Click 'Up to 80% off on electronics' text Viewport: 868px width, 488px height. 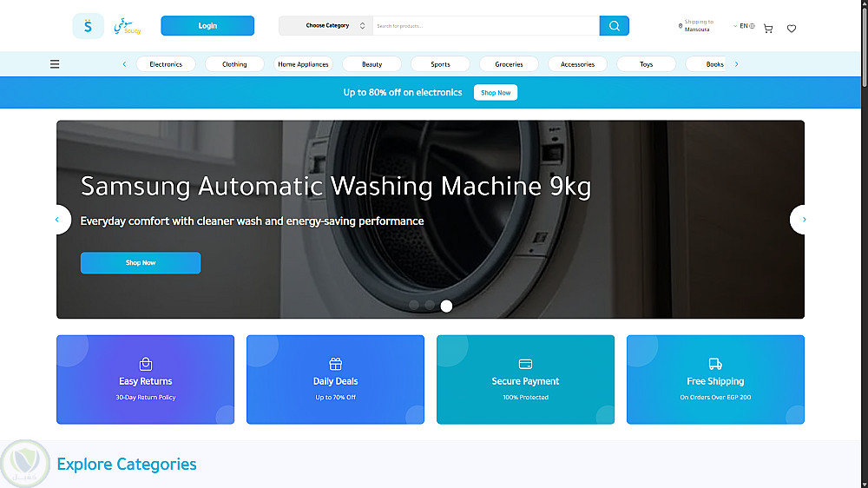[x=403, y=93]
